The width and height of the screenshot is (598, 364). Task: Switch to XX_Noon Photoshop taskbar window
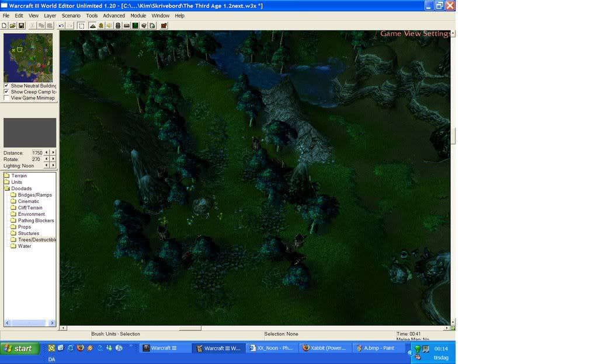[x=272, y=348]
